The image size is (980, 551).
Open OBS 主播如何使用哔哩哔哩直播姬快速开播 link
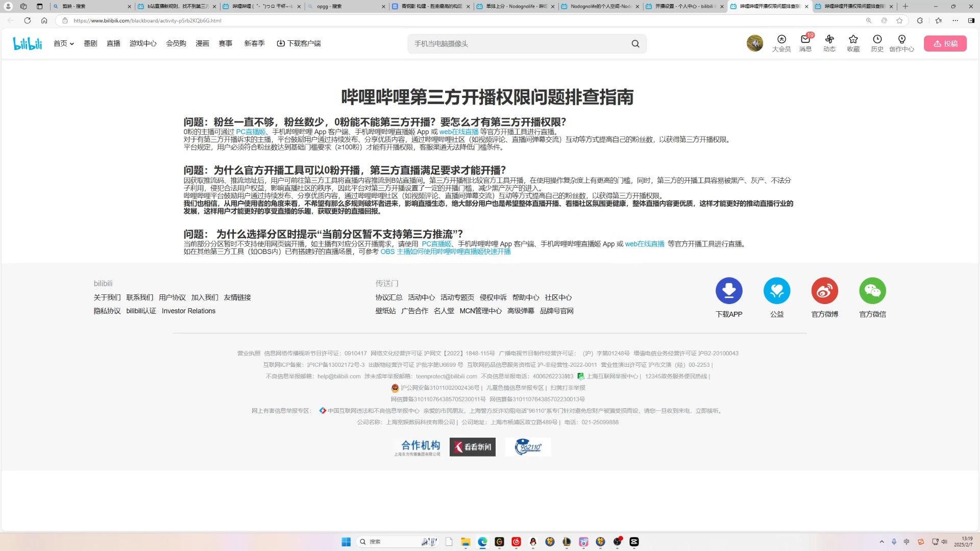click(446, 252)
